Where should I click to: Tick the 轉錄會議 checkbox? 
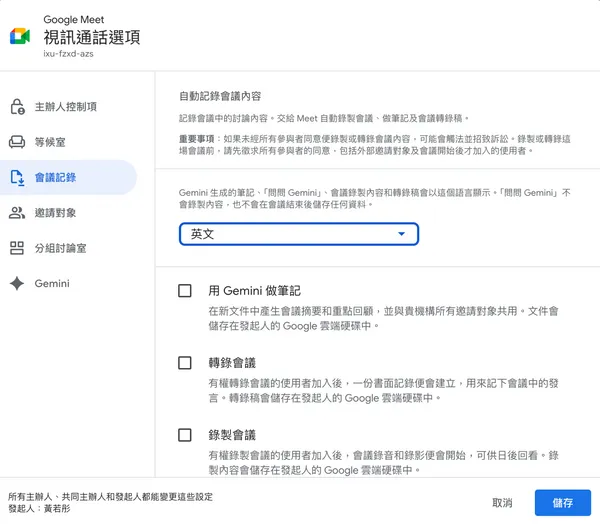pos(185,362)
